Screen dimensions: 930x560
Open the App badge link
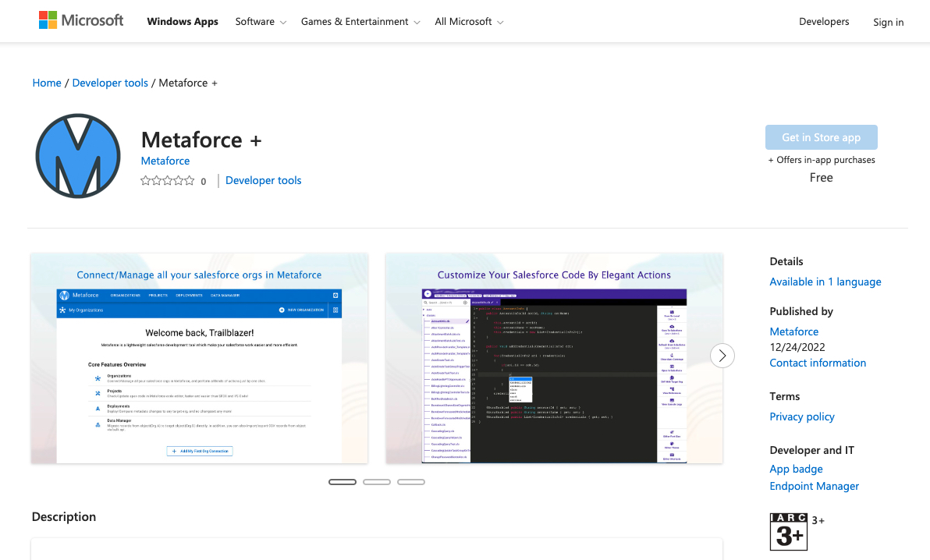coord(796,469)
